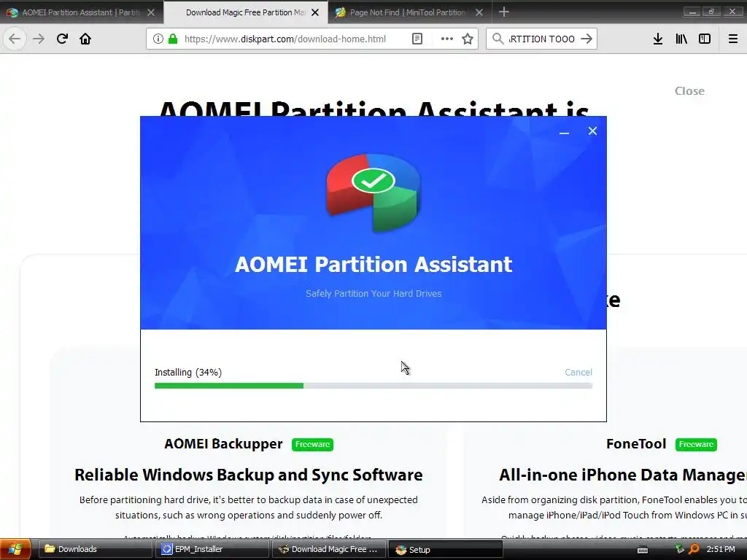Close the AOMEI installer dialog

(592, 131)
